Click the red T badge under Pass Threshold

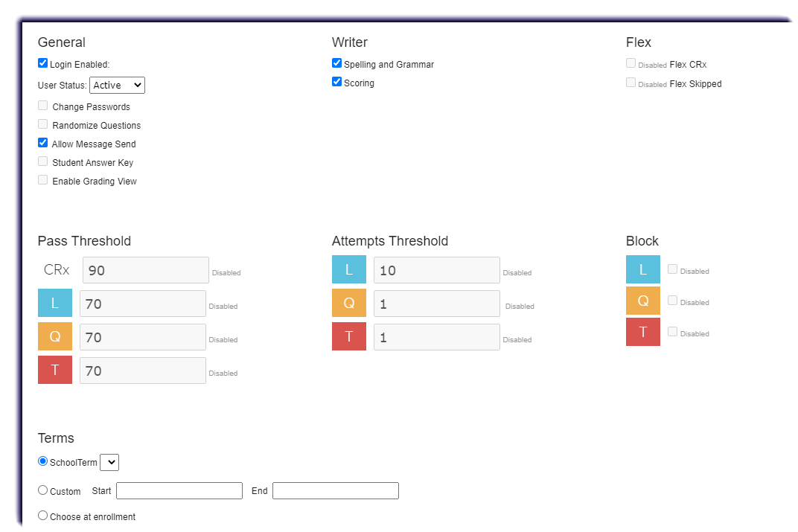point(54,370)
